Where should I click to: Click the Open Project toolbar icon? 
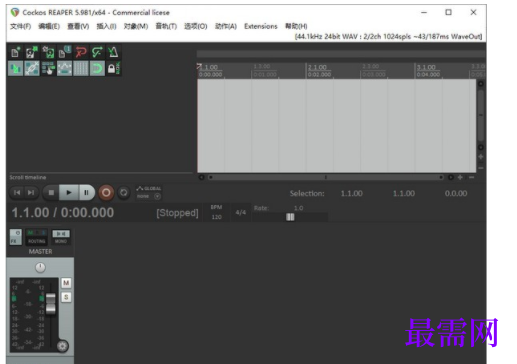click(x=32, y=52)
